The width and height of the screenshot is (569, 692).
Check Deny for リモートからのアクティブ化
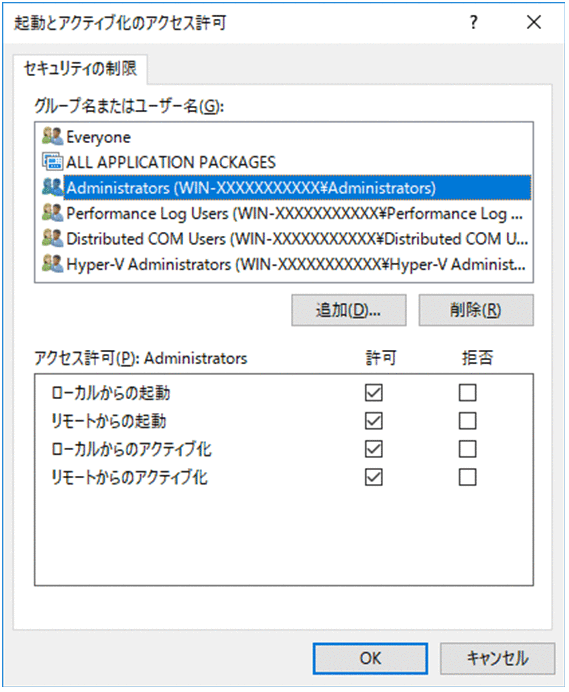pos(467,477)
